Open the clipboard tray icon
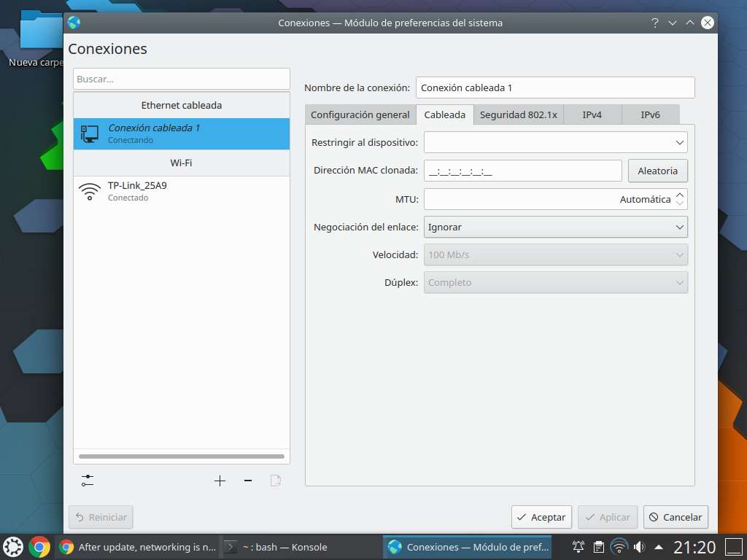The image size is (747, 560). [x=599, y=546]
